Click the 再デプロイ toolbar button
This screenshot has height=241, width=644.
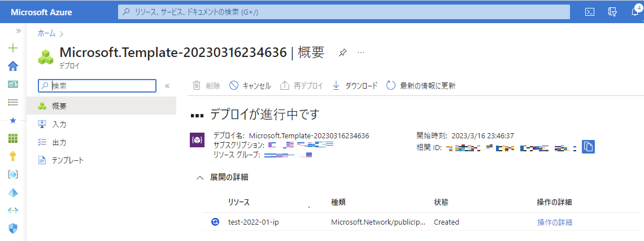302,86
